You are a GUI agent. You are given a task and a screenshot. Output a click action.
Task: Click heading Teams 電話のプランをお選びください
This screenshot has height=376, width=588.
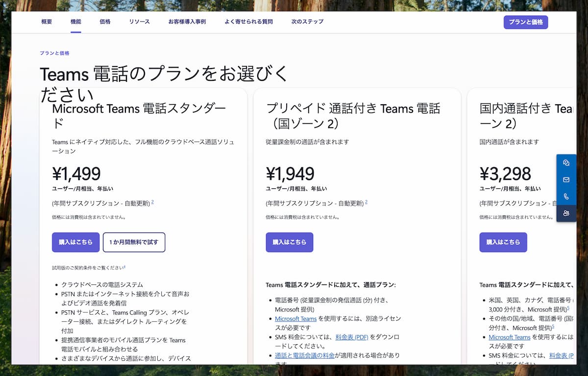coord(164,83)
